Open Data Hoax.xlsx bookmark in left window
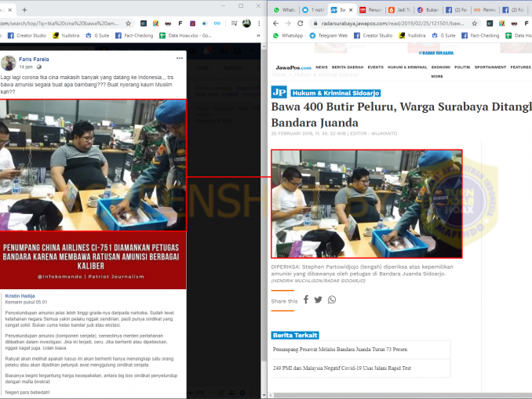Image resolution: width=532 pixels, height=399 pixels. coord(186,35)
